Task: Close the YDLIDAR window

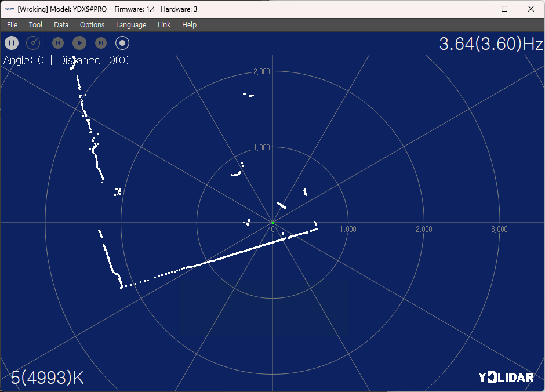Action: 531,9
